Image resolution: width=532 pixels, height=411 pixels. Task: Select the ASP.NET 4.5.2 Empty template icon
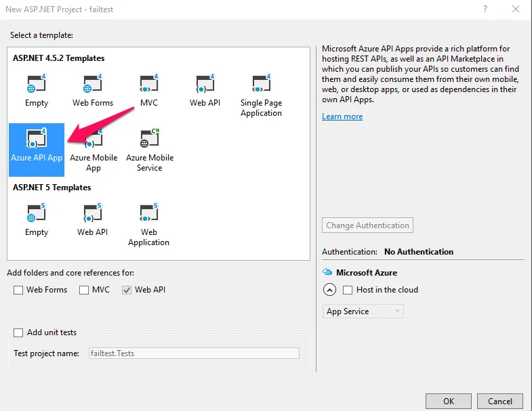tap(37, 83)
